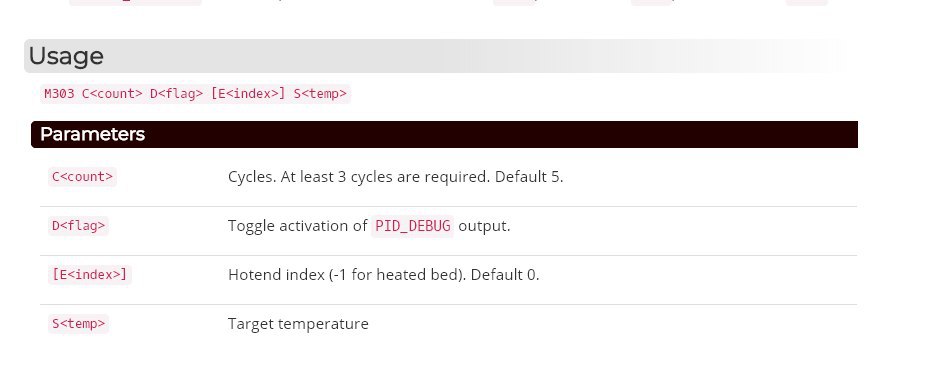Select the S<temp> parameter tag in the table

pyautogui.click(x=78, y=324)
